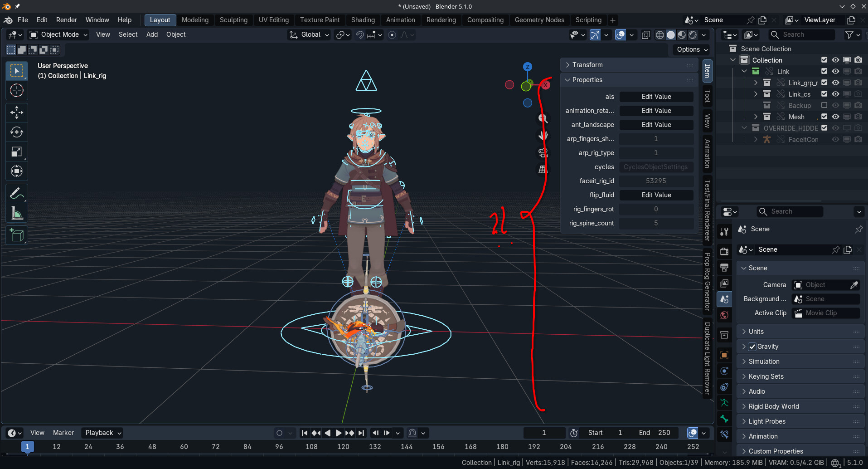Image resolution: width=868 pixels, height=469 pixels.
Task: Open the viewport Options button
Action: [692, 49]
